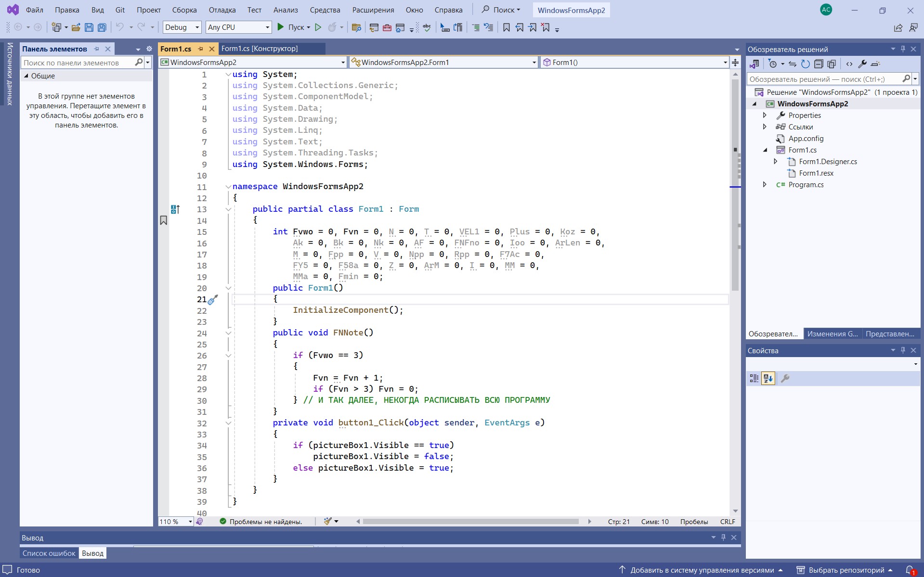Click the Toggle Bookmark icon in toolbar

507,27
